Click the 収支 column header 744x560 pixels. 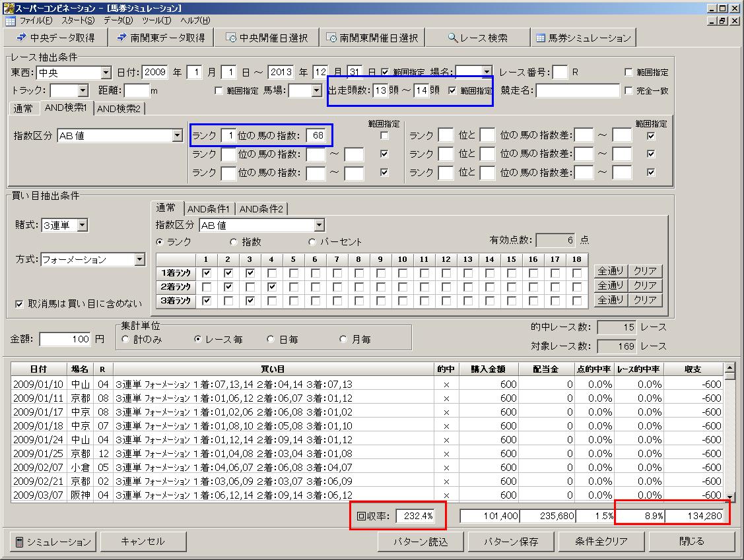pos(693,369)
